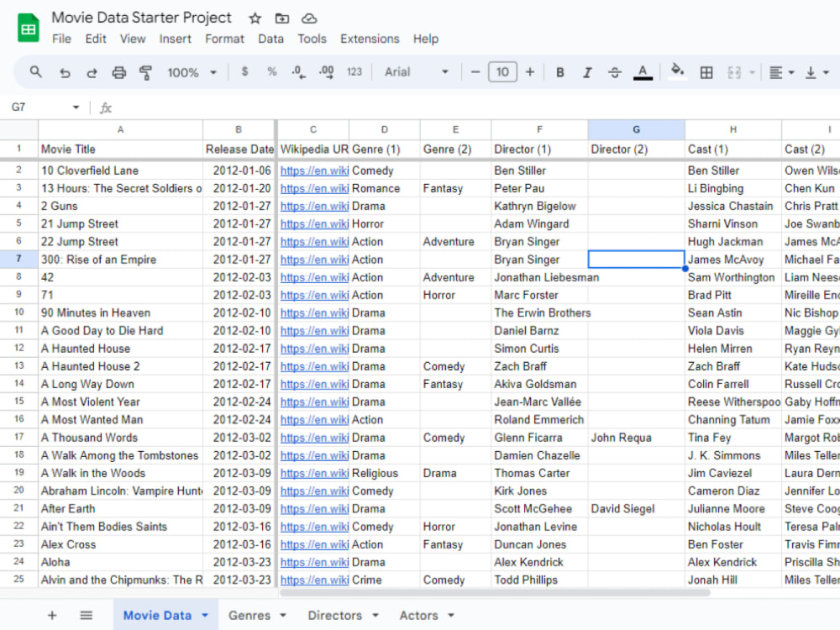The width and height of the screenshot is (840, 630).
Task: Open the Wikipedia link for 42
Action: [x=314, y=277]
